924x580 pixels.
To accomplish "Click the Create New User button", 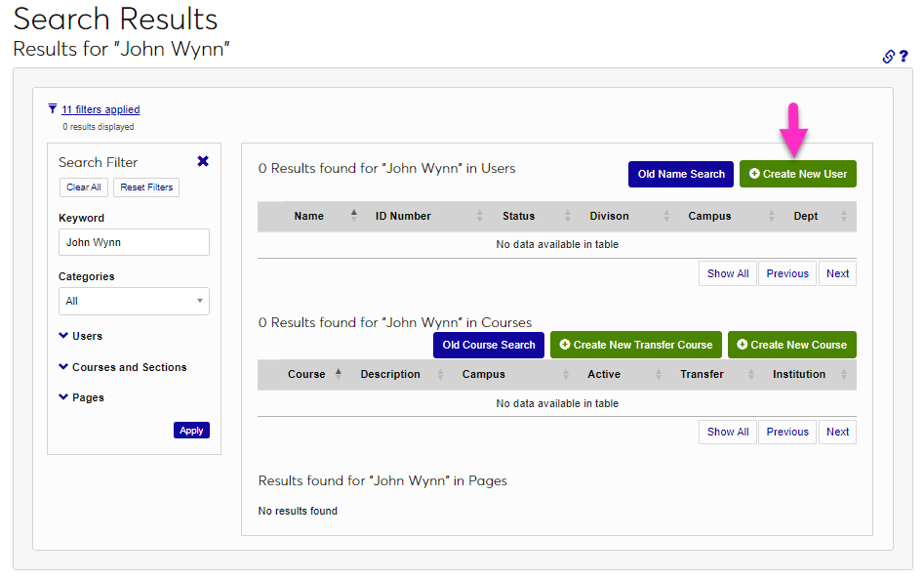I will point(797,174).
